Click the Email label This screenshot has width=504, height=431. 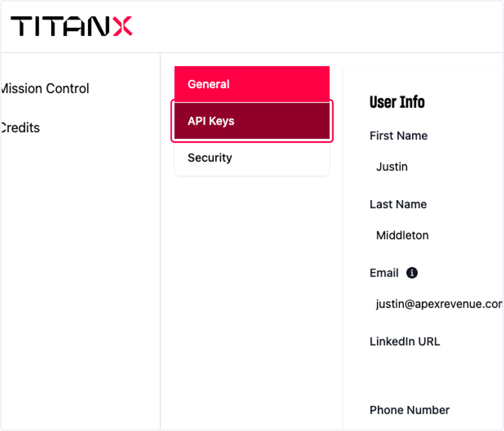click(x=384, y=273)
